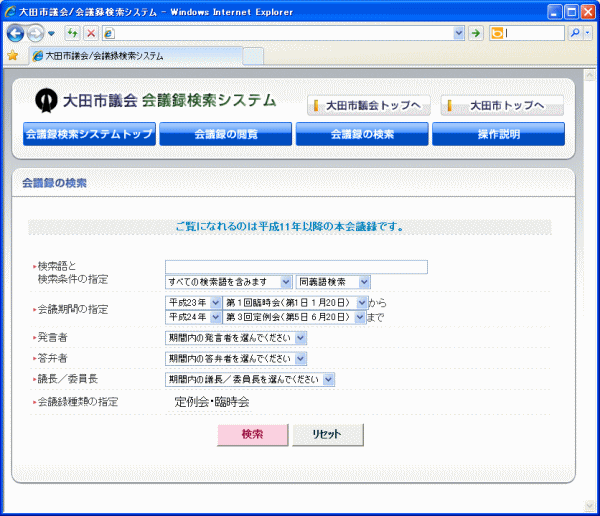The width and height of the screenshot is (600, 516).
Task: Click the Favorites star icon
Action: pos(13,56)
